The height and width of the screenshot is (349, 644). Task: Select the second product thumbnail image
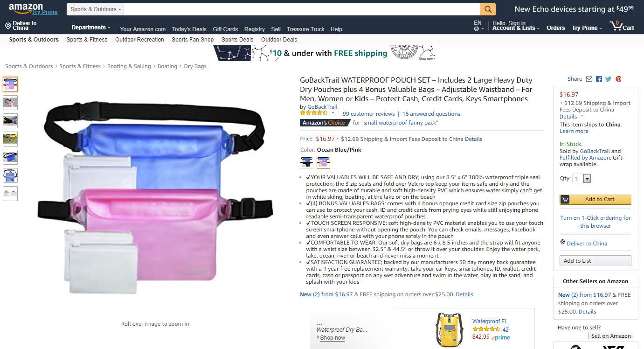(10, 103)
